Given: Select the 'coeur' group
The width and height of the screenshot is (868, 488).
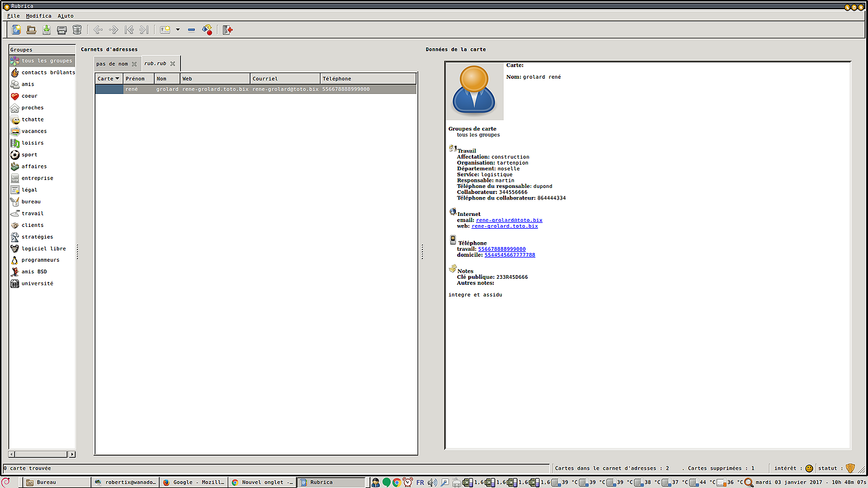Looking at the screenshot, I should coord(42,96).
